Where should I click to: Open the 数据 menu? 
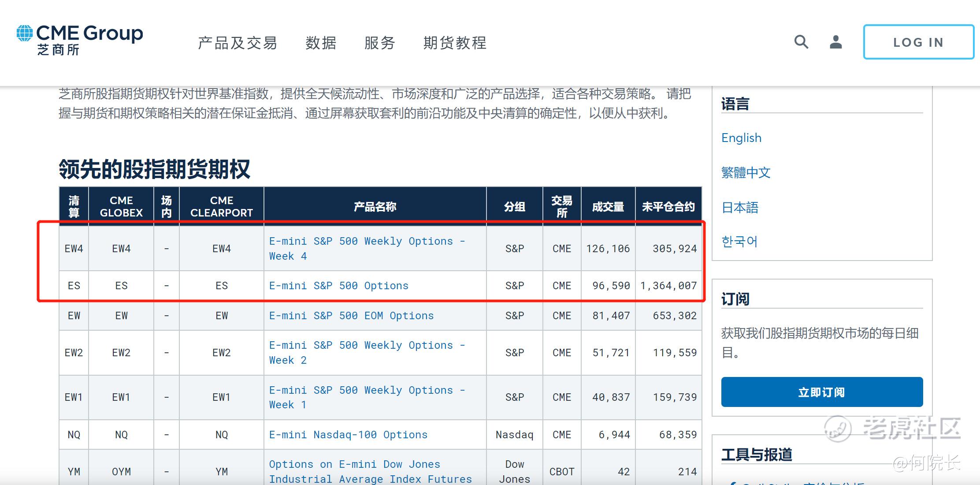(x=321, y=43)
